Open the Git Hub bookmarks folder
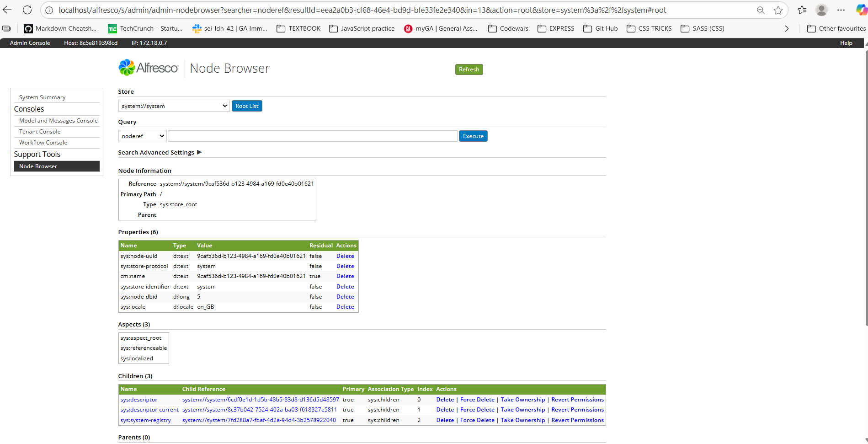The image size is (868, 444). tap(601, 28)
